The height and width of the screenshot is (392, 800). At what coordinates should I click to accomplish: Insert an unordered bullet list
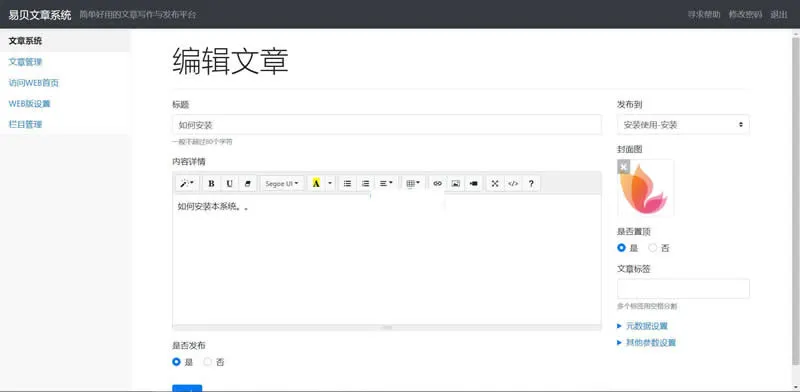(347, 183)
